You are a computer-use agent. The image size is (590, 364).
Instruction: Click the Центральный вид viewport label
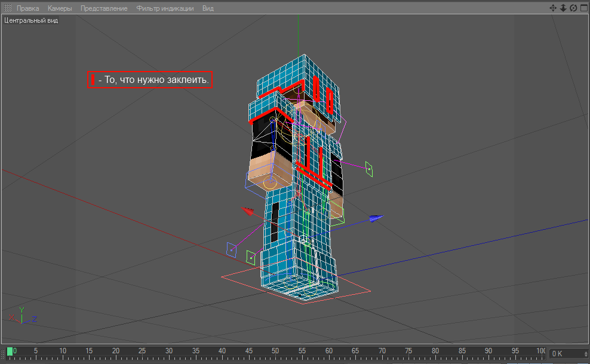30,20
